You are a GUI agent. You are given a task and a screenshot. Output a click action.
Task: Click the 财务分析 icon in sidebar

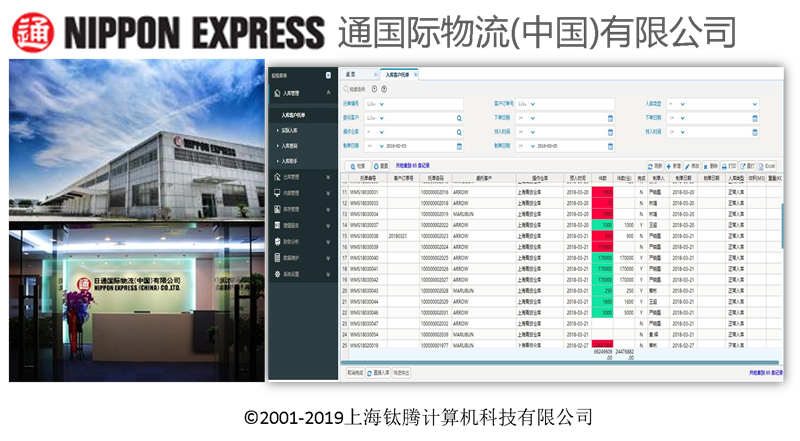(x=277, y=241)
